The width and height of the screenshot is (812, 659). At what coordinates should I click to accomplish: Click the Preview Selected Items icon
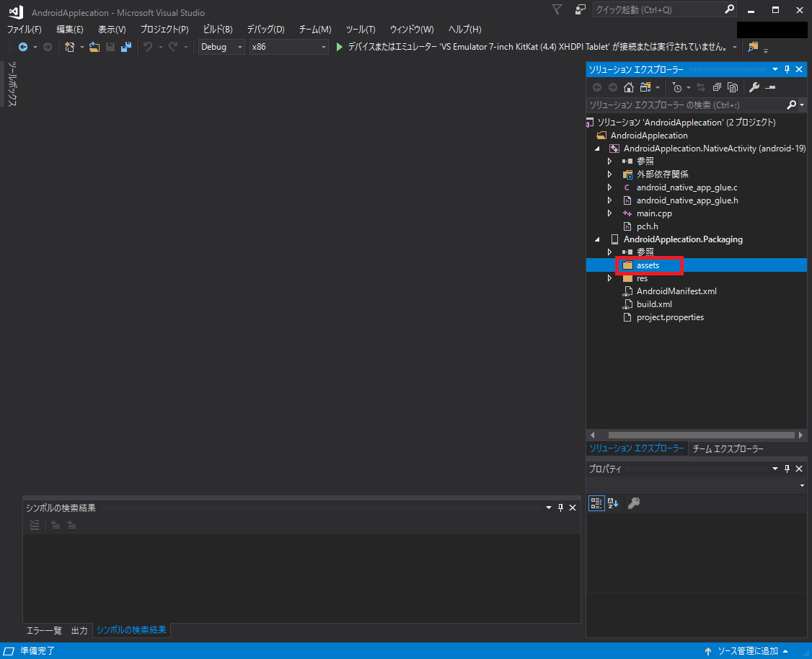770,87
